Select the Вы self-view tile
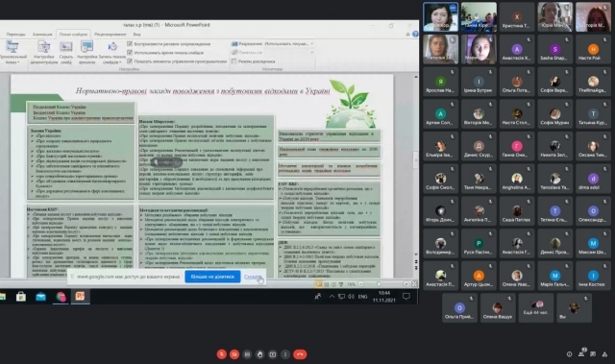 click(x=574, y=307)
